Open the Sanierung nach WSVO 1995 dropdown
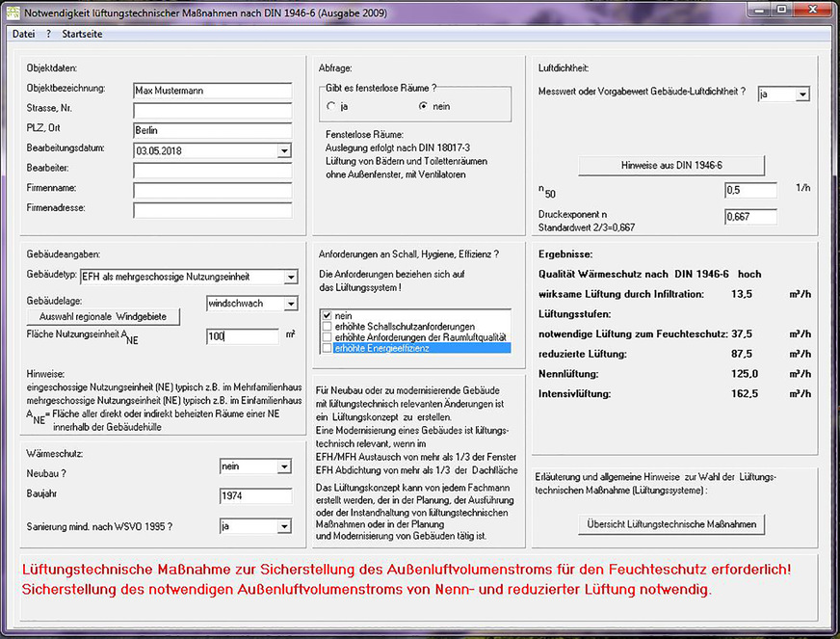 point(282,526)
